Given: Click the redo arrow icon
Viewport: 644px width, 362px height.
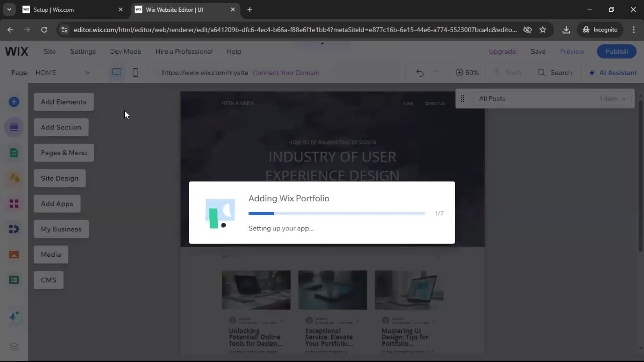Looking at the screenshot, I should (x=436, y=72).
